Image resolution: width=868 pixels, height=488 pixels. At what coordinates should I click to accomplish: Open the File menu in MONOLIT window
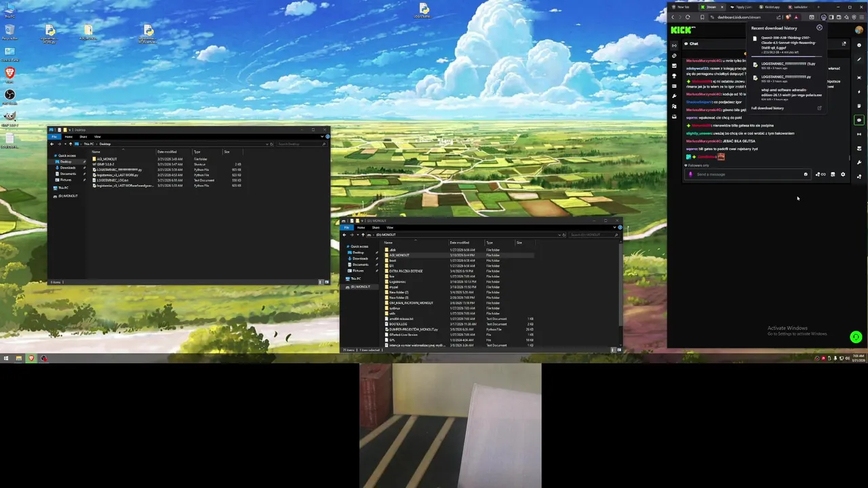coord(347,227)
